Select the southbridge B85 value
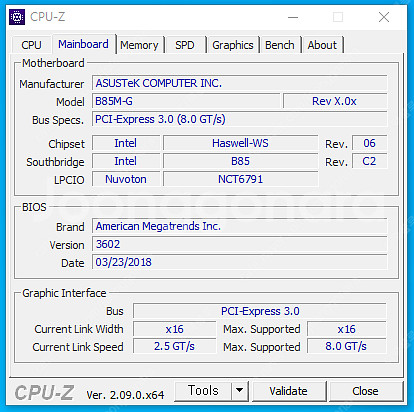Screen dimensions: 414x412 coord(240,161)
